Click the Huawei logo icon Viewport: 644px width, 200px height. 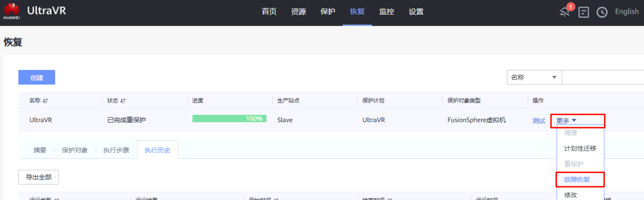click(x=12, y=11)
